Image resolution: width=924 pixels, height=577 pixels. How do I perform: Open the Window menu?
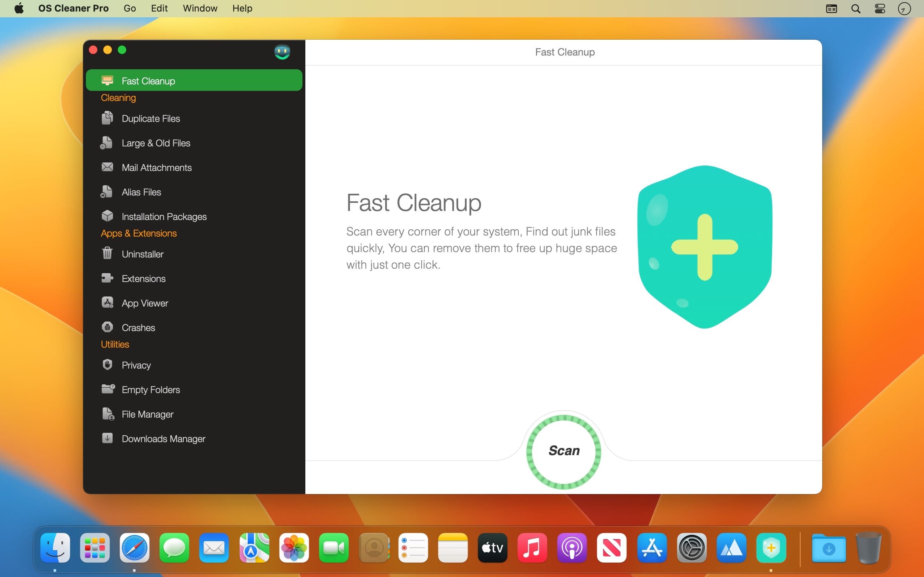(200, 8)
